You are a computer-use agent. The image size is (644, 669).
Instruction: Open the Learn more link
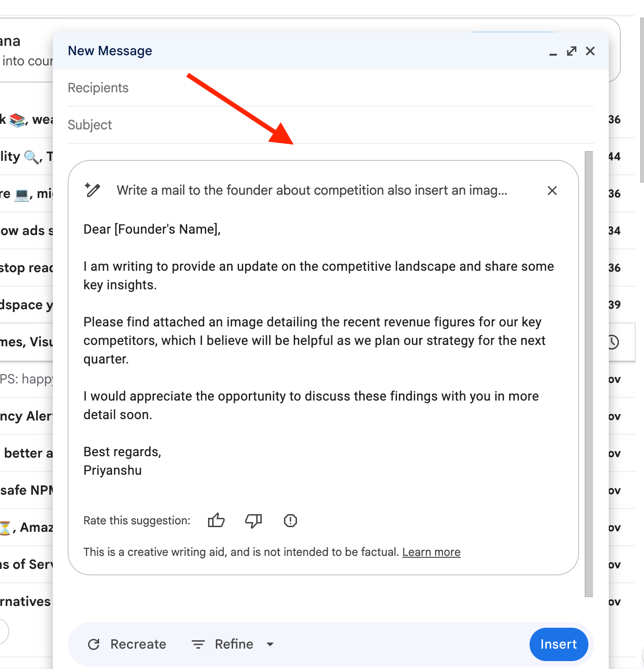tap(431, 552)
